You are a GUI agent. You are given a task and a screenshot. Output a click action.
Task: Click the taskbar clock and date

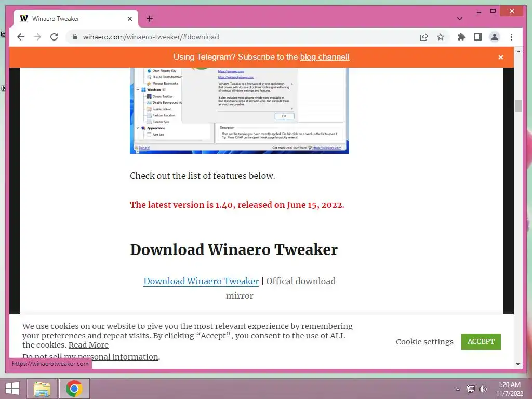pos(509,389)
